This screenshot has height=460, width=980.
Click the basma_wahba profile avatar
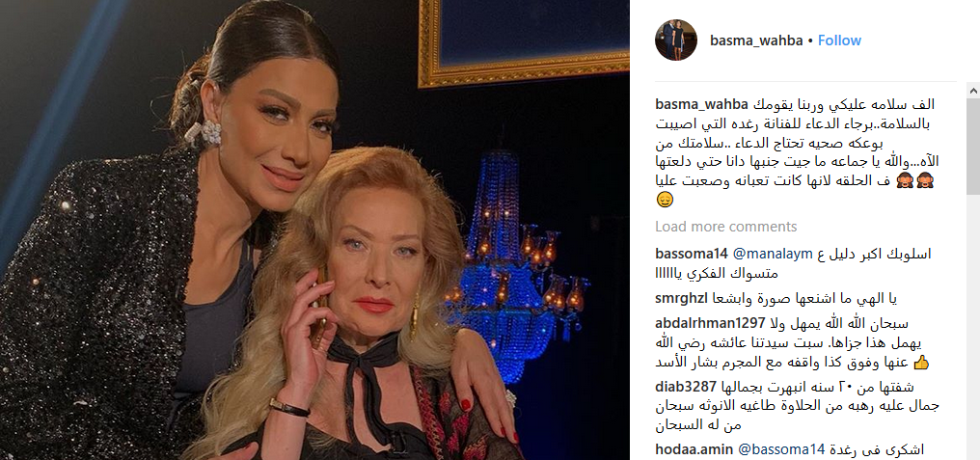(675, 40)
